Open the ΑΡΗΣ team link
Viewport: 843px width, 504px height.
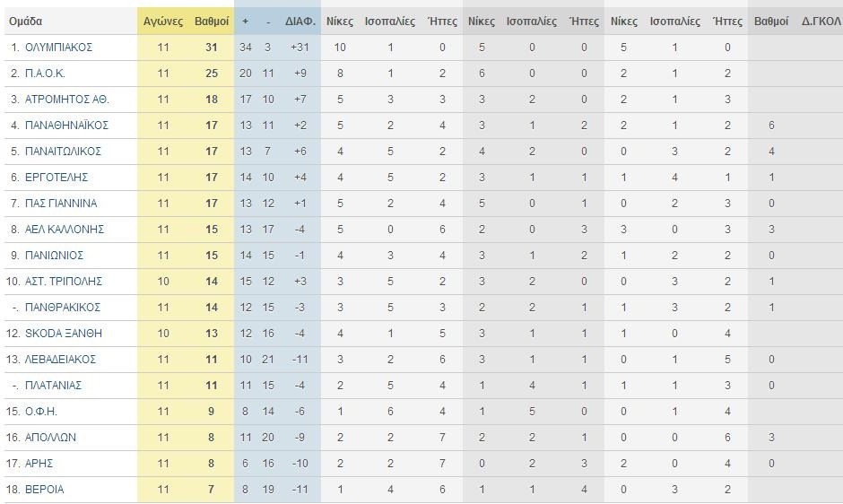(x=39, y=463)
